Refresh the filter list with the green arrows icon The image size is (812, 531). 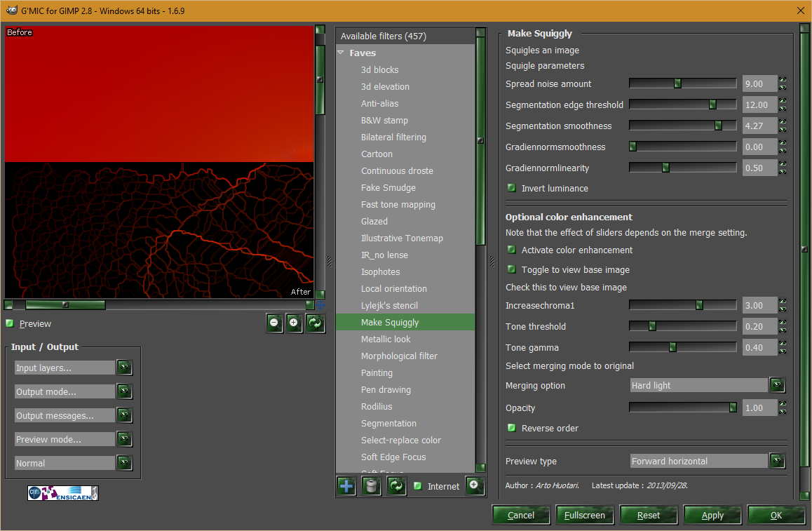(x=396, y=486)
